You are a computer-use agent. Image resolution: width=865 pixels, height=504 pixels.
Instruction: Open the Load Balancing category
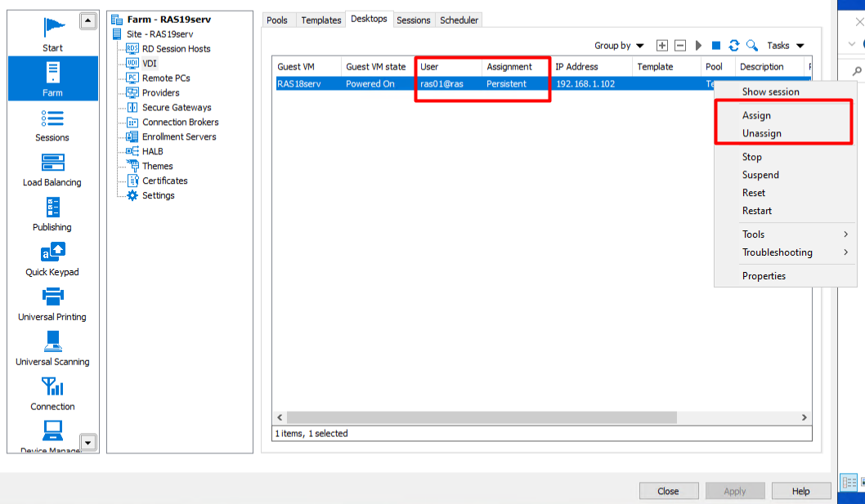tap(52, 169)
